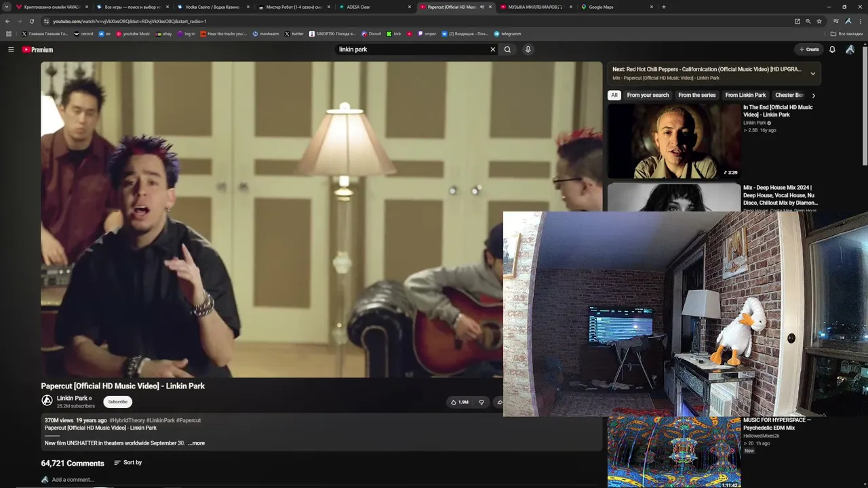Open the Create menu
The width and height of the screenshot is (868, 488).
[809, 49]
